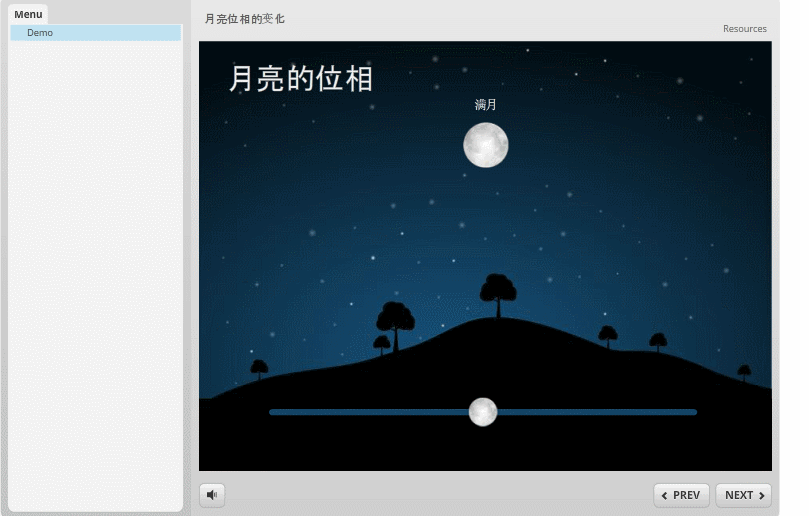
Task: Click the left arrow inside PREV button
Action: 665,496
